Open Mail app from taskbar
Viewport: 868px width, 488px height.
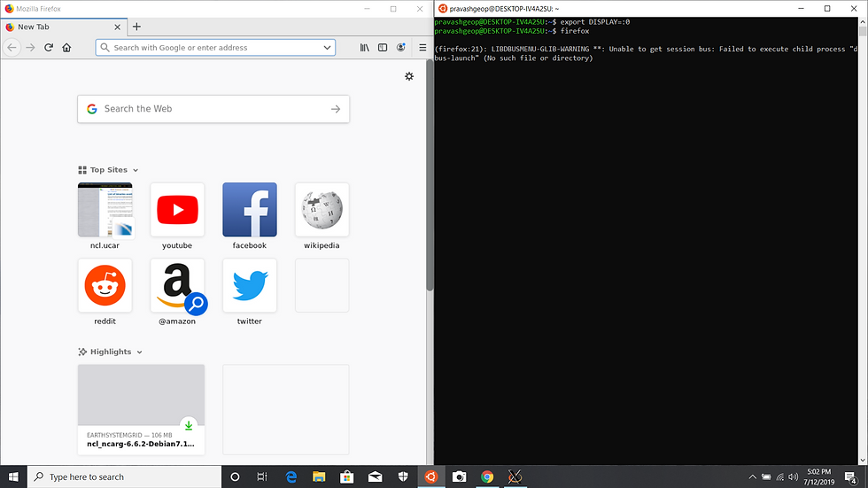375,477
